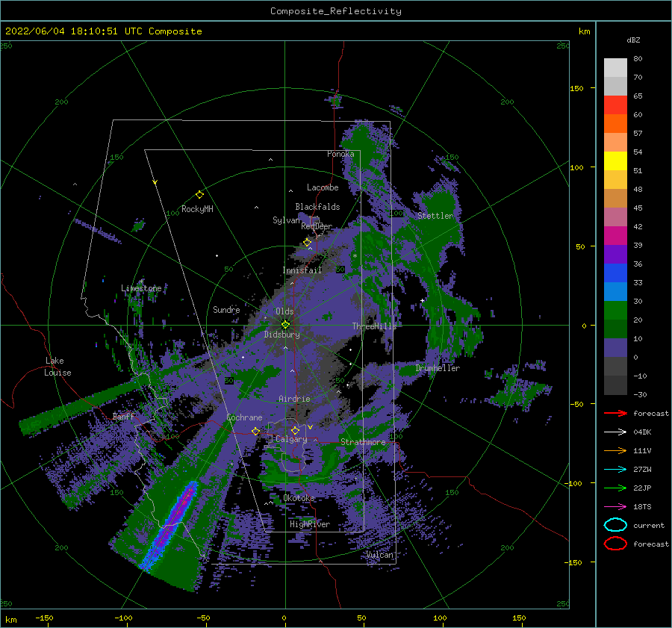This screenshot has width=672, height=628.
Task: Select the green 22JP arrow symbol
Action: point(615,488)
